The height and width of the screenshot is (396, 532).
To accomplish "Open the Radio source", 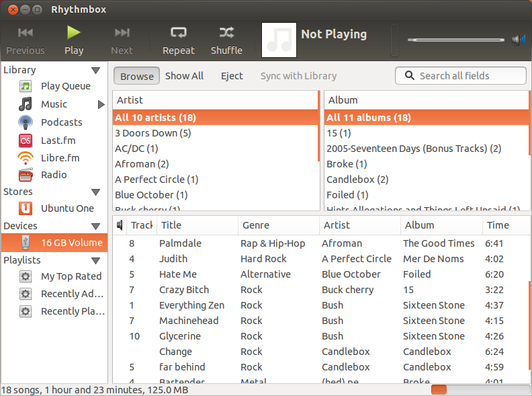I will (54, 175).
